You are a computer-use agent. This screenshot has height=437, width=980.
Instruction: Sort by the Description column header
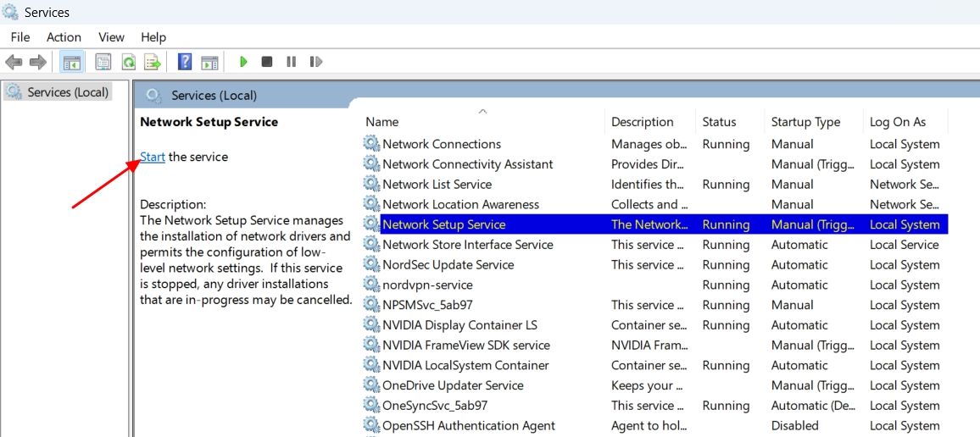click(650, 122)
